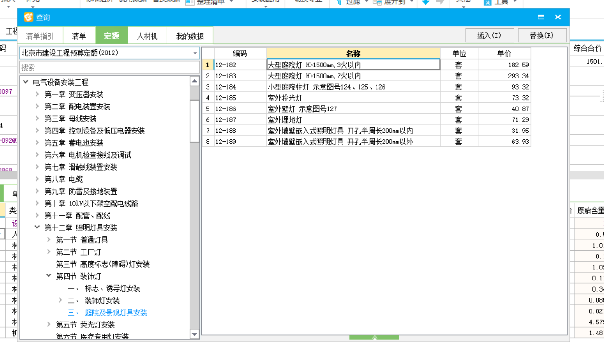Collapse 第四节 装饰灯
The image size is (604, 364).
[48, 276]
